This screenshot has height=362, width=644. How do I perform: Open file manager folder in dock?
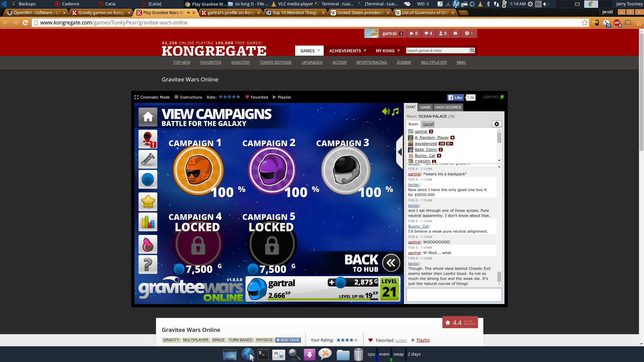[343, 355]
